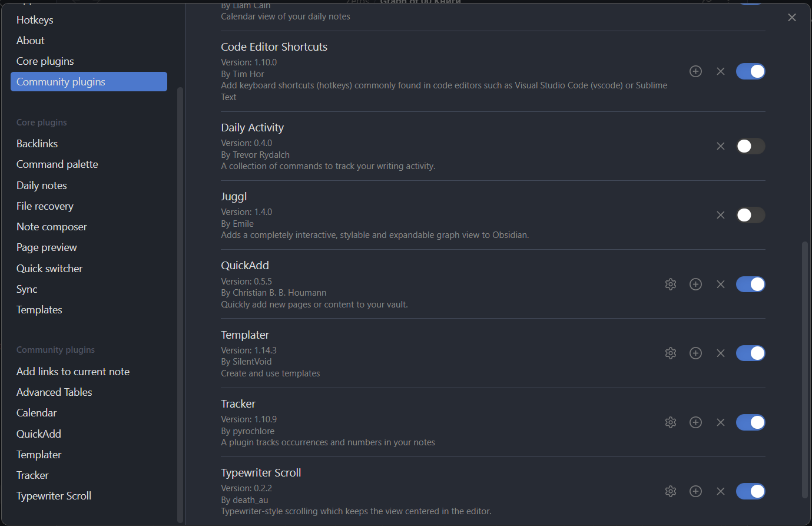Open Typewriter Scroll options gear
The image size is (812, 526).
pos(671,491)
